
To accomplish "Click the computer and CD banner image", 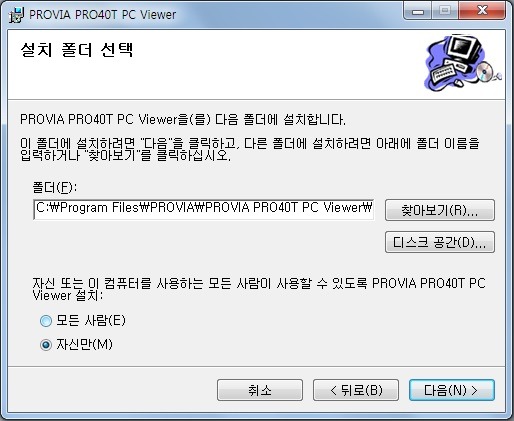I will 463,63.
